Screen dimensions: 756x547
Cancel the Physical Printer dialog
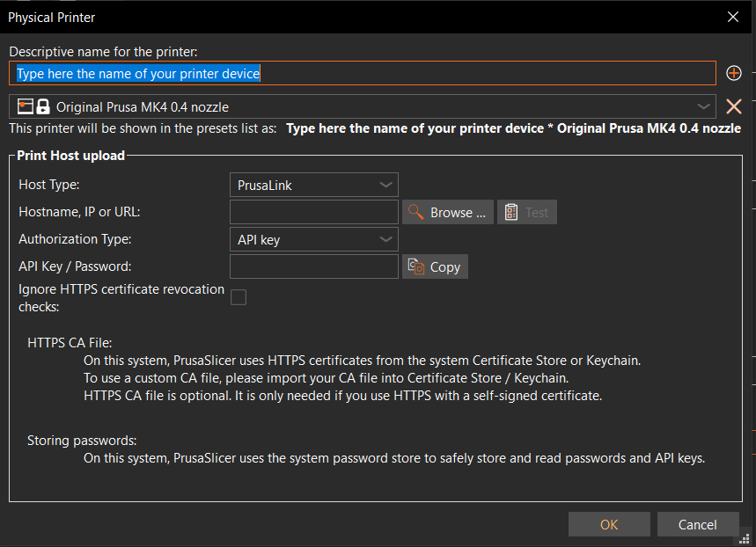[698, 524]
